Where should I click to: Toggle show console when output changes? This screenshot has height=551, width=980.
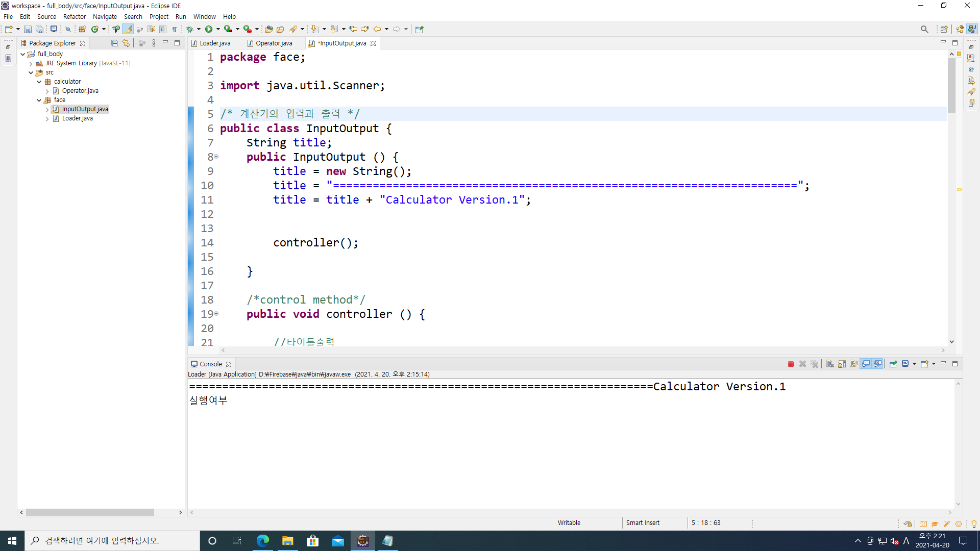point(866,364)
